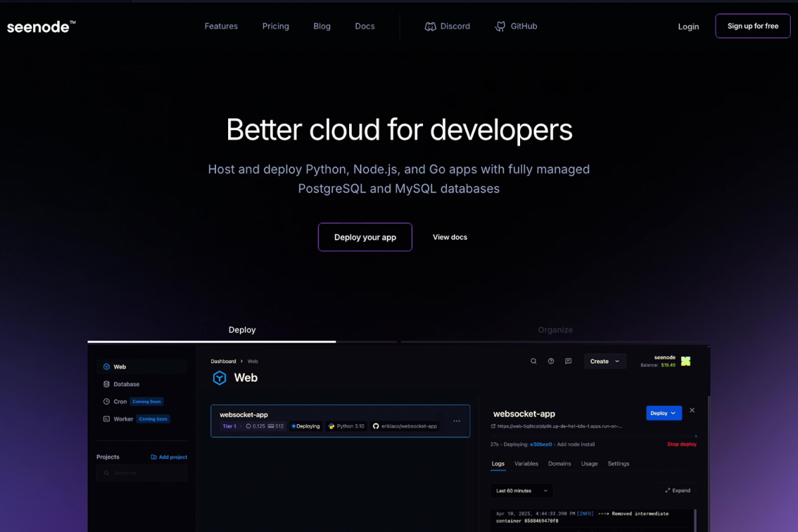
Task: Click the seenode account avatar
Action: (686, 361)
